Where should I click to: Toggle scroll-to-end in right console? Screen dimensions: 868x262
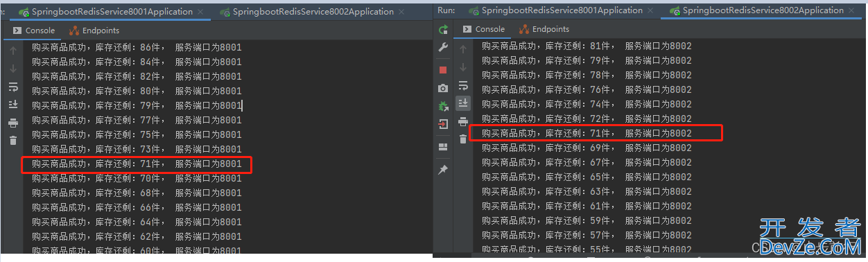463,103
